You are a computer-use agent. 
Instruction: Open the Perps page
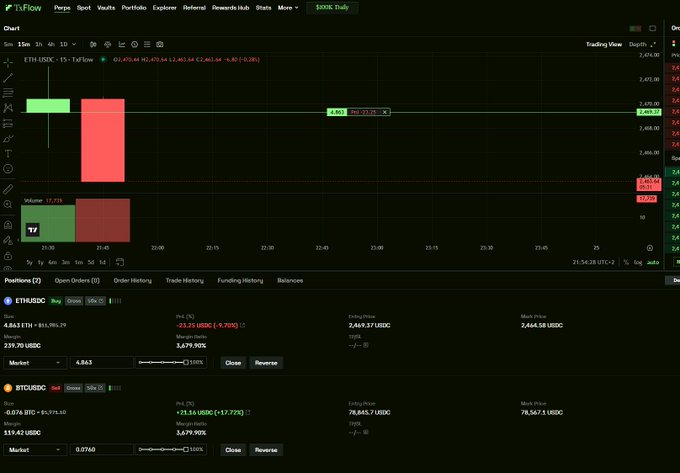point(62,8)
